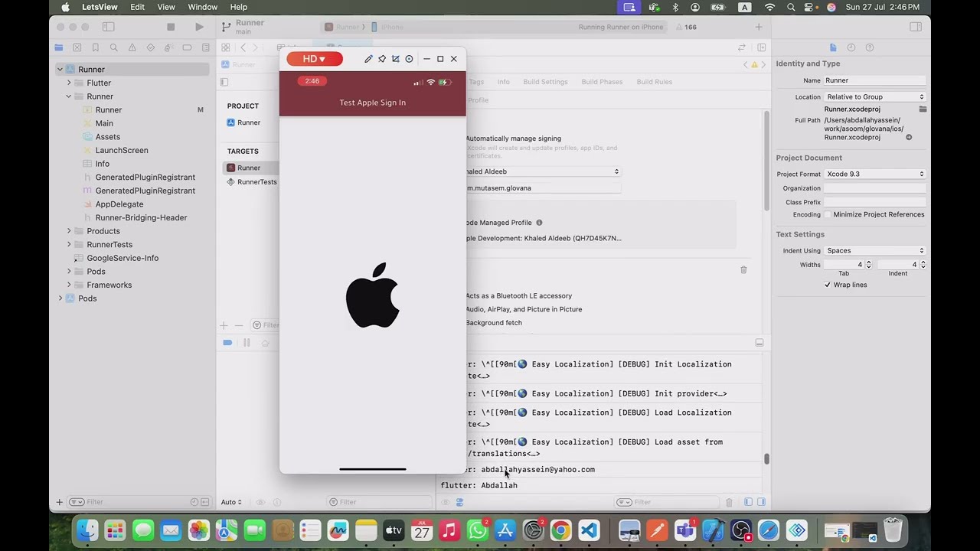Expand the RunnerTests folder

[69, 245]
